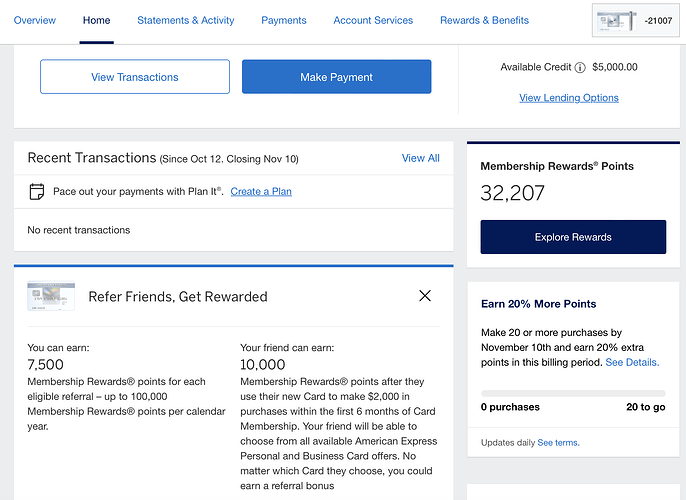Click the Home tab
The width and height of the screenshot is (686, 500).
click(96, 20)
